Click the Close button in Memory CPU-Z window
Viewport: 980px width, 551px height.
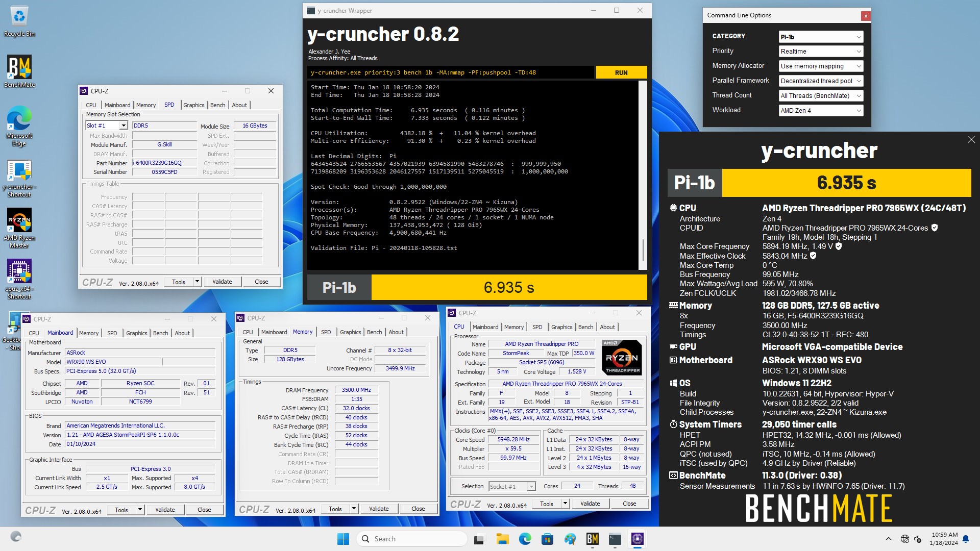tap(418, 509)
